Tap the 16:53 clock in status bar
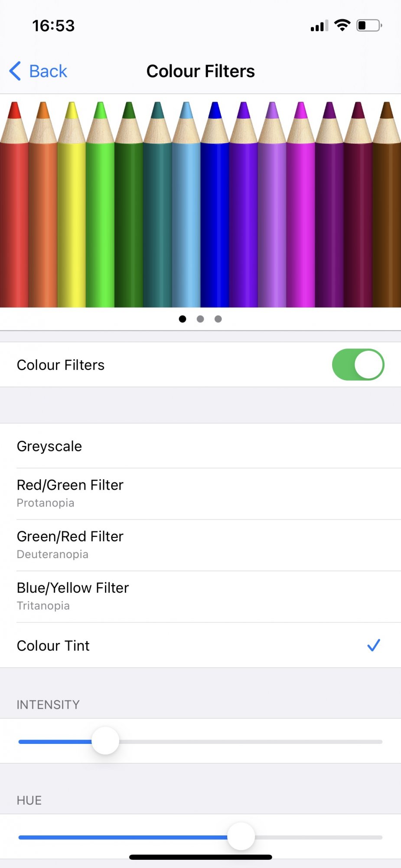Viewport: 401px width, 868px height. point(53,26)
